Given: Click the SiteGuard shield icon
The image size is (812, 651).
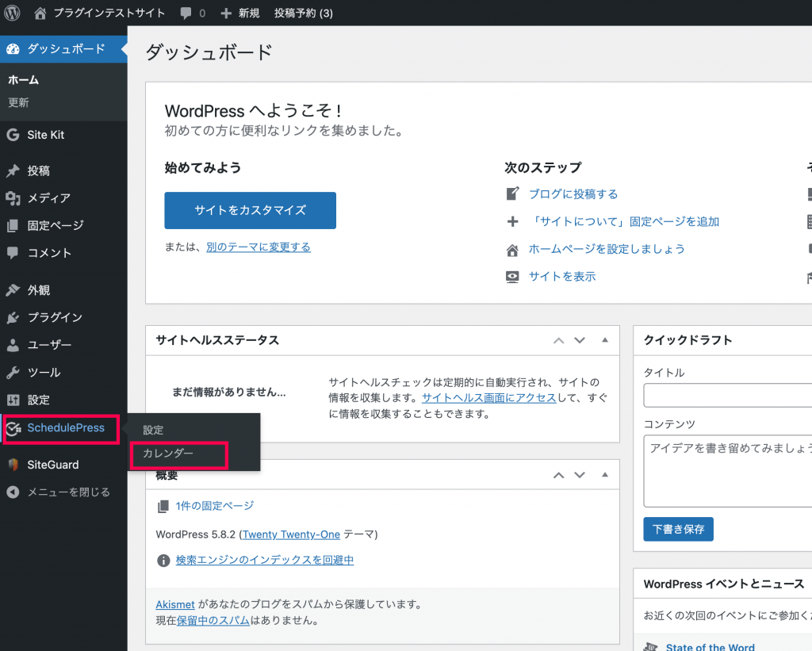Looking at the screenshot, I should point(13,465).
